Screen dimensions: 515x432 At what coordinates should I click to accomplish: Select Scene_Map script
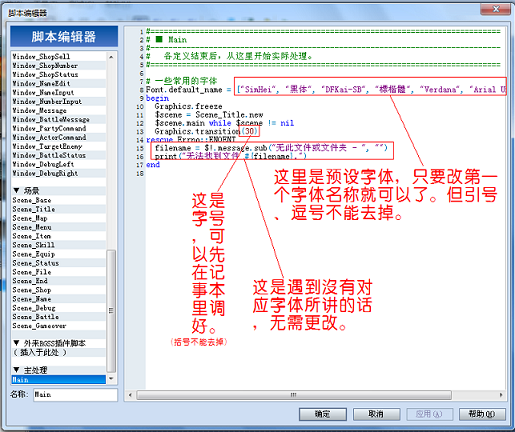(59, 218)
